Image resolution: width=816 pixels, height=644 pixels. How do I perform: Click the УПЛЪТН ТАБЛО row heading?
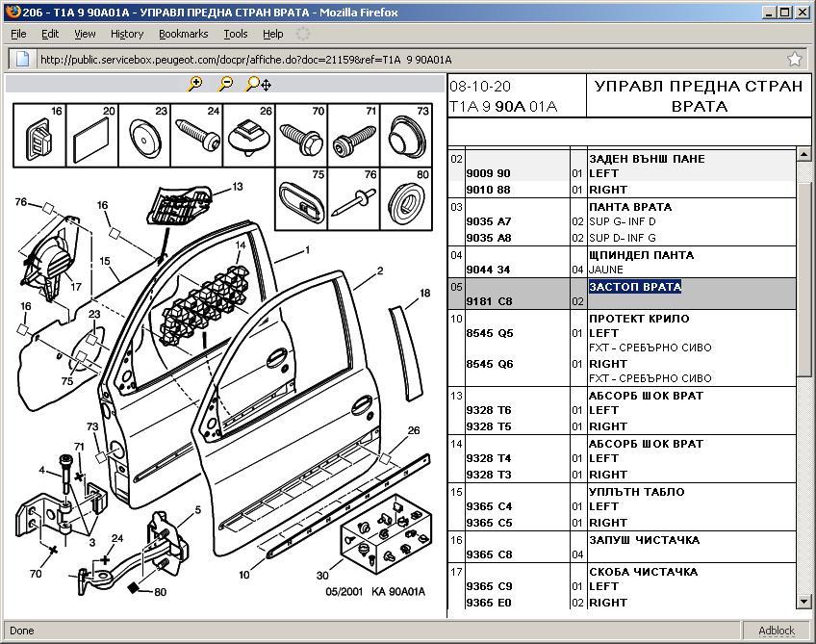click(636, 492)
